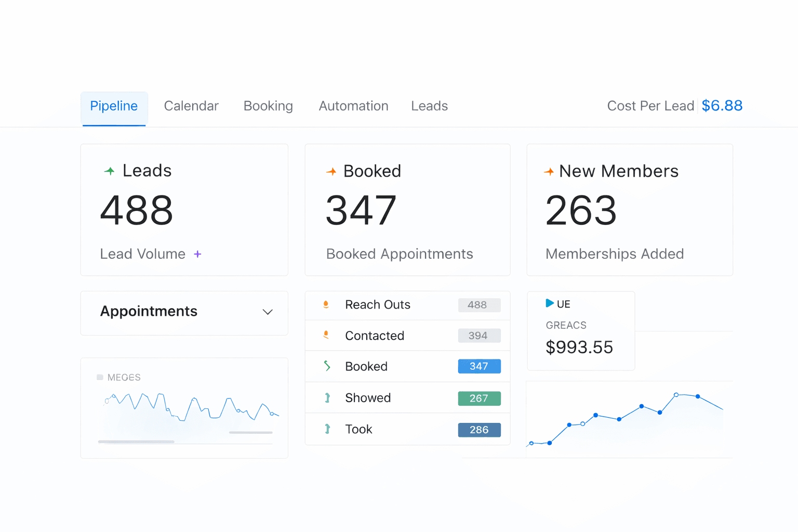Click the Took row icon

point(327,429)
